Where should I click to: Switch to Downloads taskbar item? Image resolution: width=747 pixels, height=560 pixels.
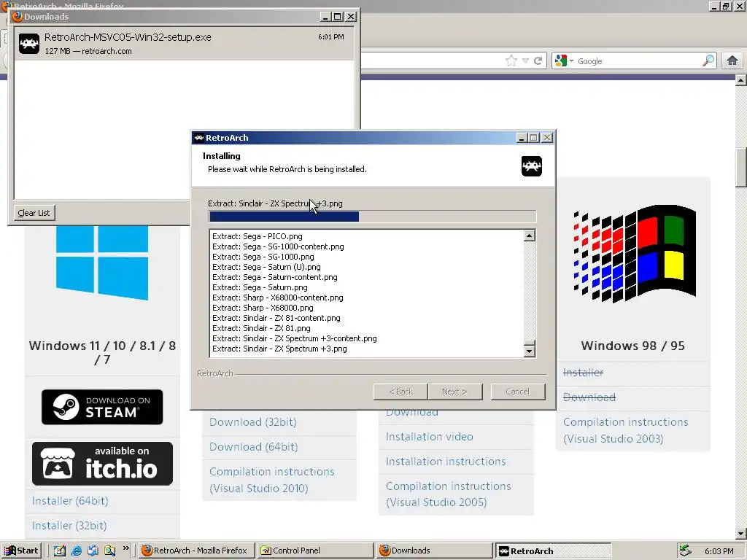(435, 551)
